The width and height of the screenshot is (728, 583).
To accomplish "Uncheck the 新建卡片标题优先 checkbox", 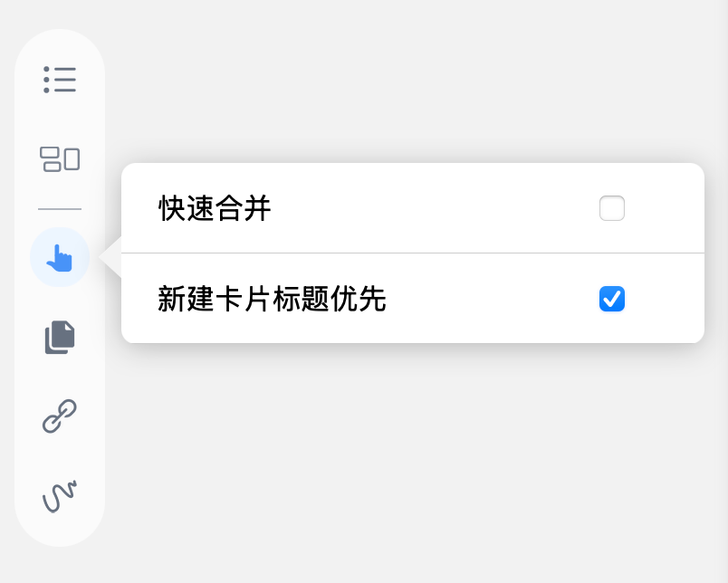I will (x=612, y=299).
